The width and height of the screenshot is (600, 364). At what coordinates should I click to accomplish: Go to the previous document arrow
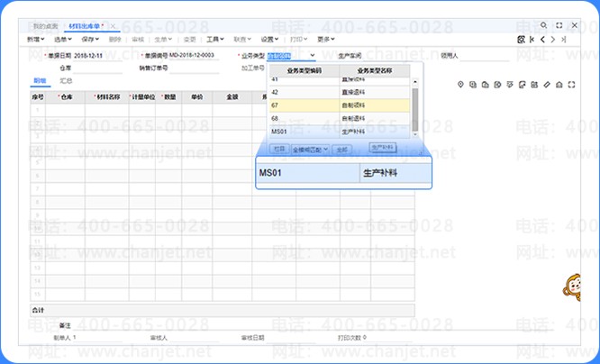pos(542,39)
